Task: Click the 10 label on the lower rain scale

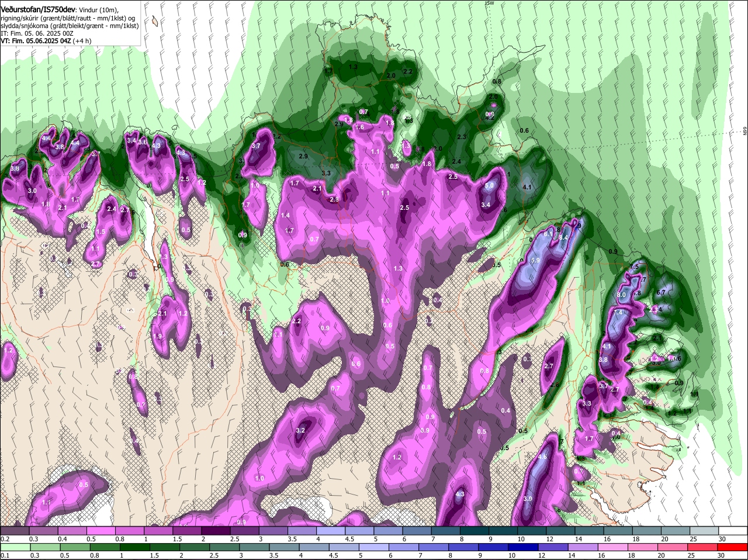Action: (x=512, y=555)
